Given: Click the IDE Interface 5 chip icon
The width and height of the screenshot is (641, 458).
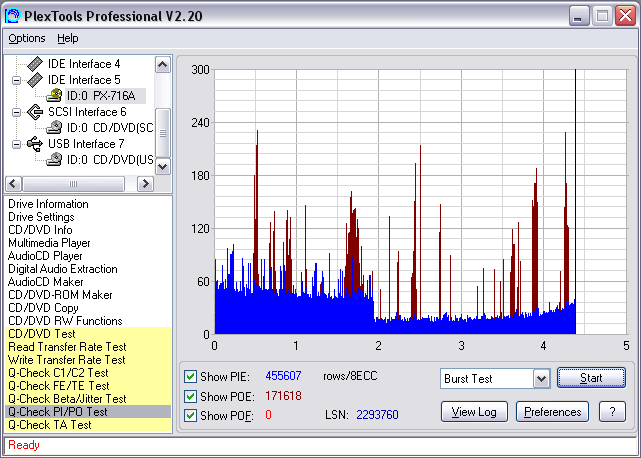Looking at the screenshot, I should click(35, 80).
